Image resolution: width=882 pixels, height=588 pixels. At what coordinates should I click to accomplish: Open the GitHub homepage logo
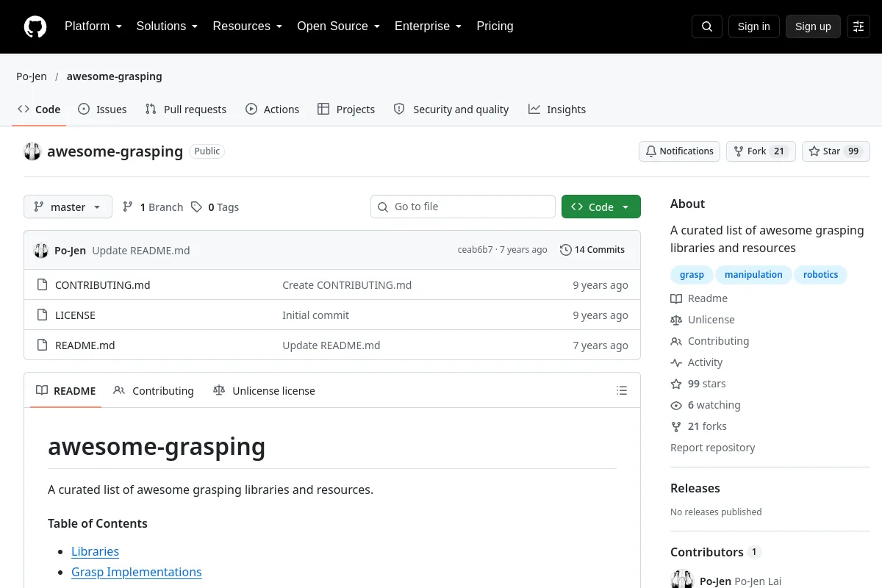click(x=35, y=26)
